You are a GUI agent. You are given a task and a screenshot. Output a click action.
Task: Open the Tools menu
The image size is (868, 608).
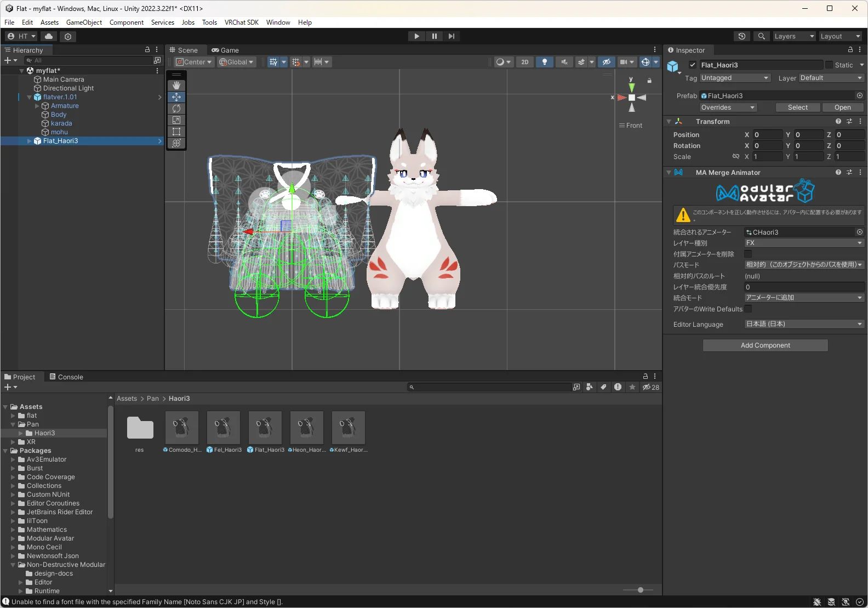point(209,22)
